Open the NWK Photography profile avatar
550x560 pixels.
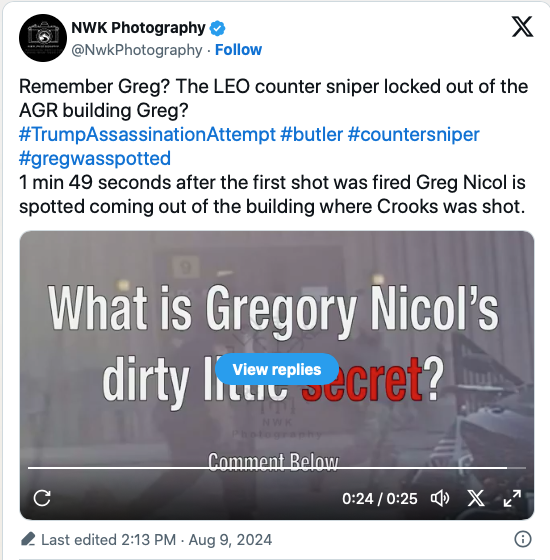[43, 38]
